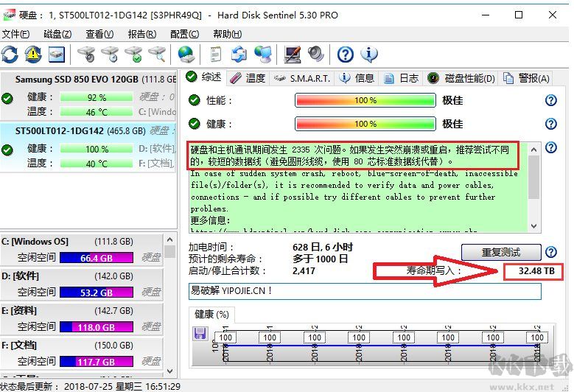Click up arrow of message box scrollbar
Image resolution: width=574 pixels, height=392 pixels.
pyautogui.click(x=533, y=150)
